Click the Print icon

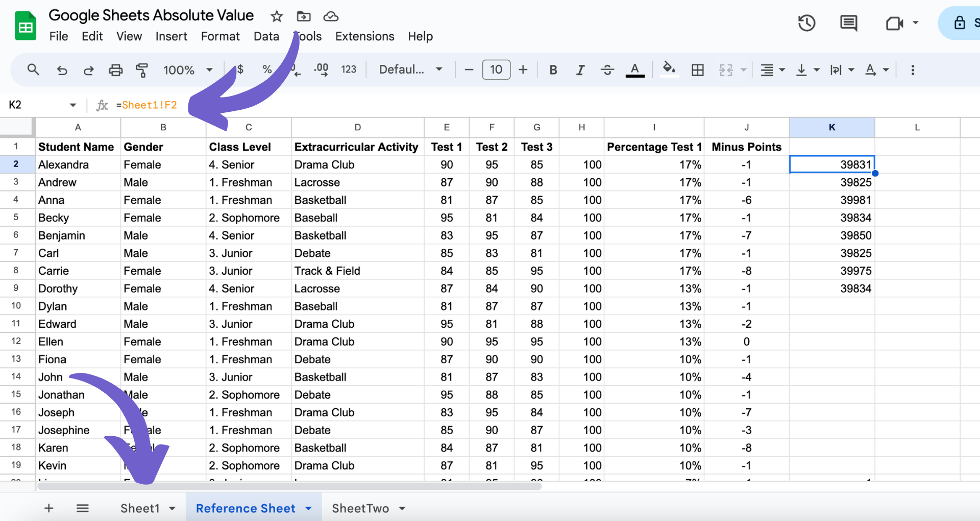coord(115,70)
